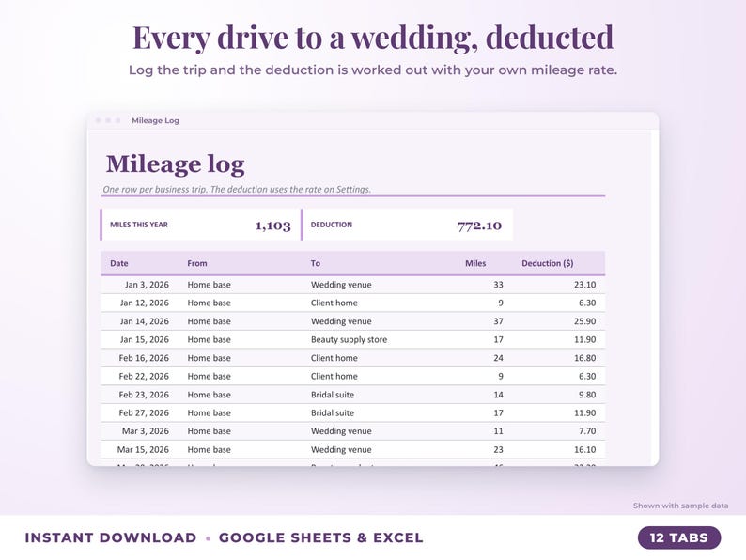Click 'Wedding venue' in the Mar 15 row

[x=341, y=449]
